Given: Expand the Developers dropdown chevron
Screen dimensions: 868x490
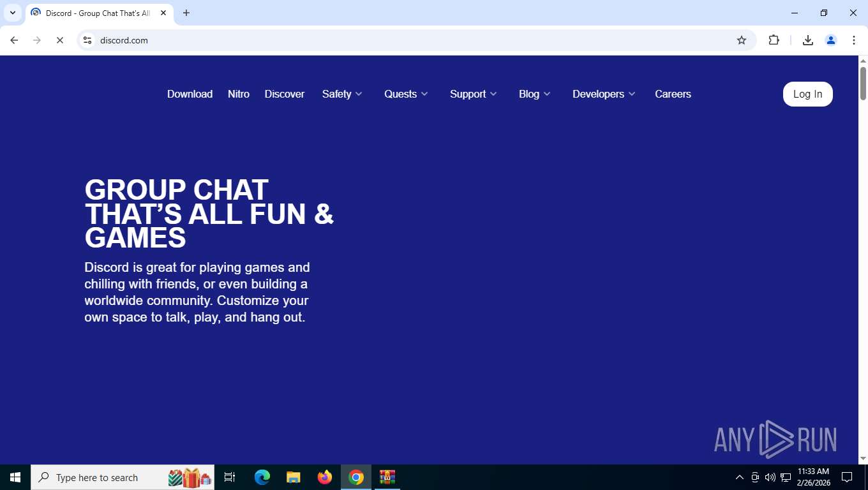Looking at the screenshot, I should [632, 94].
